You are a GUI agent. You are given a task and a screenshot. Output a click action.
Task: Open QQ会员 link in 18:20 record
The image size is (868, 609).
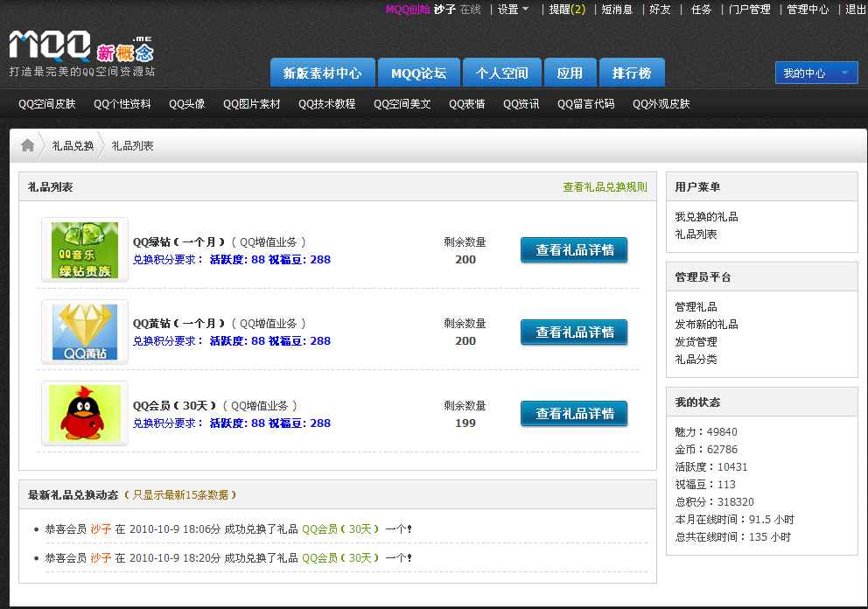pos(341,558)
